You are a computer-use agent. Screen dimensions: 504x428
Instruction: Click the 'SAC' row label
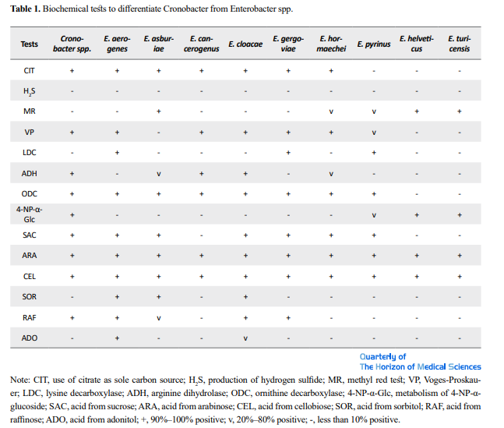tap(30, 235)
